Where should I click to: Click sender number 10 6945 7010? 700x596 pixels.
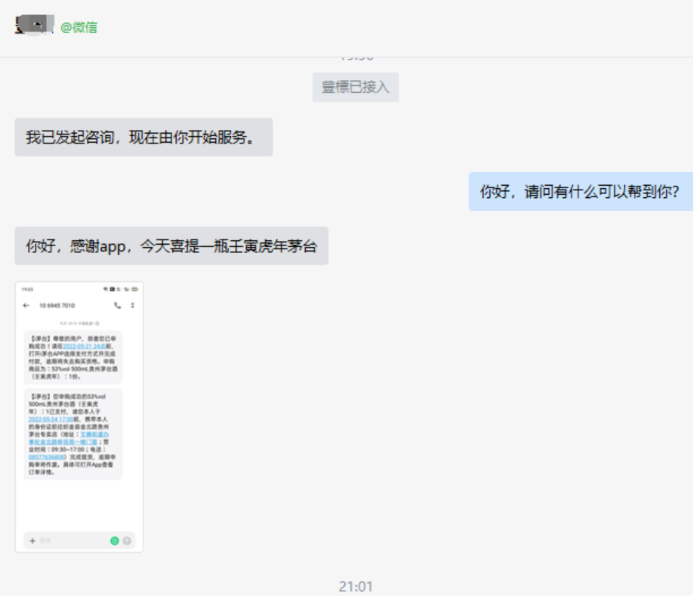click(x=57, y=305)
